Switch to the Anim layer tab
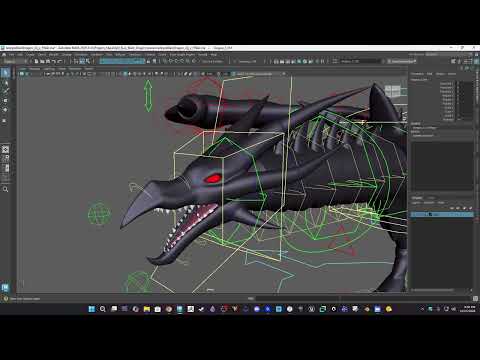This screenshot has height=360, width=480. pos(431,198)
